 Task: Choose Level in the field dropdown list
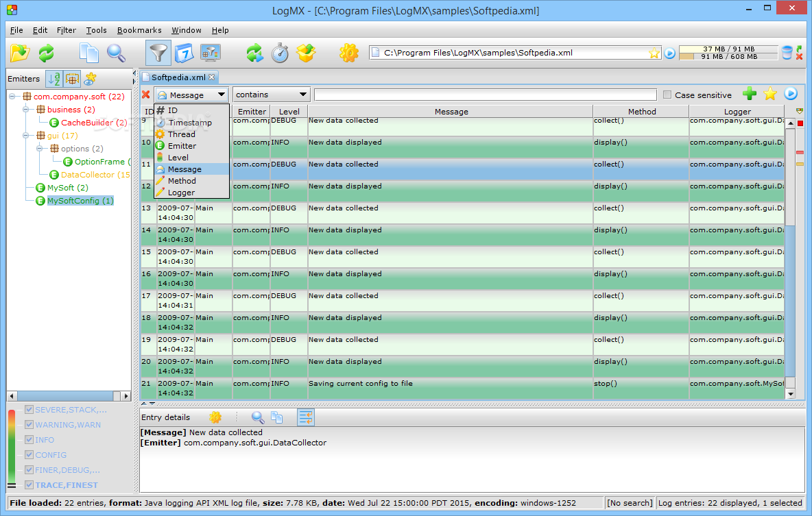[191, 158]
